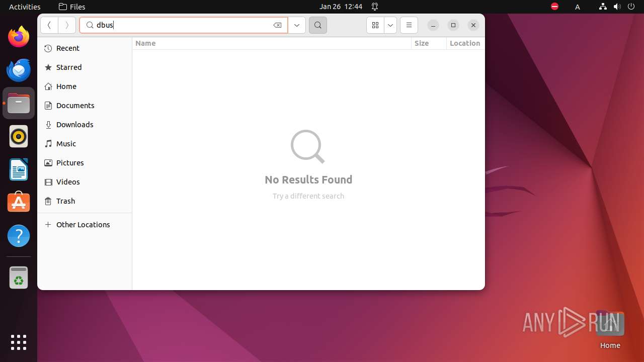Image resolution: width=644 pixels, height=362 pixels.
Task: Open search filter options dropdown
Action: tap(297, 25)
